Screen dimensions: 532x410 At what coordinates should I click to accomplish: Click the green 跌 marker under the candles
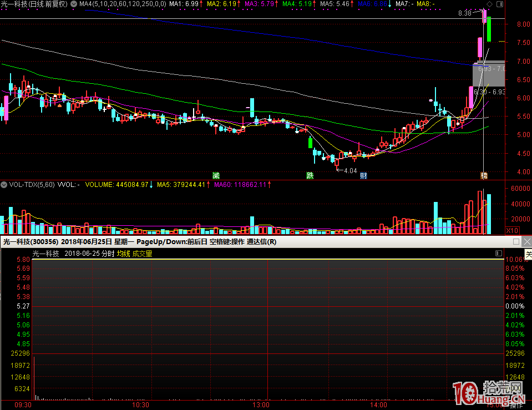(310, 175)
